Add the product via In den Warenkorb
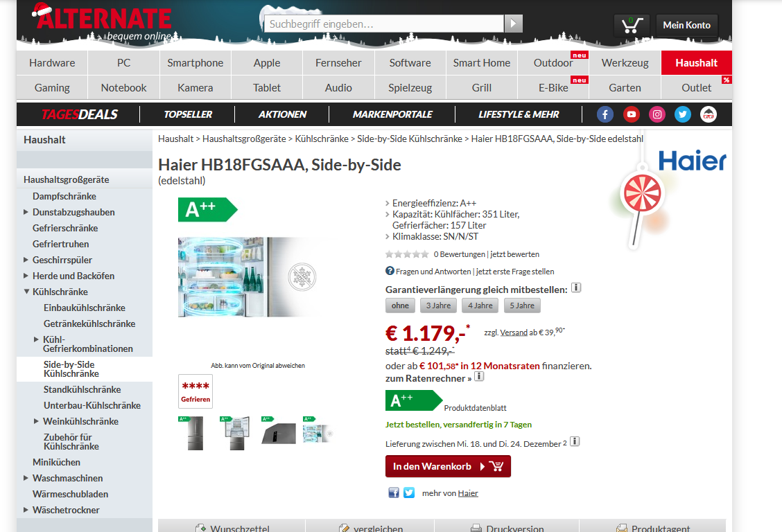 tap(448, 466)
